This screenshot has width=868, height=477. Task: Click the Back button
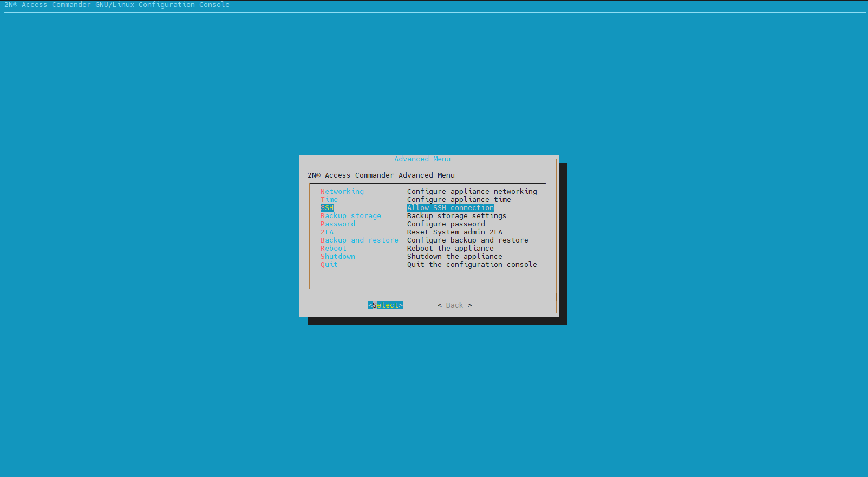click(455, 305)
